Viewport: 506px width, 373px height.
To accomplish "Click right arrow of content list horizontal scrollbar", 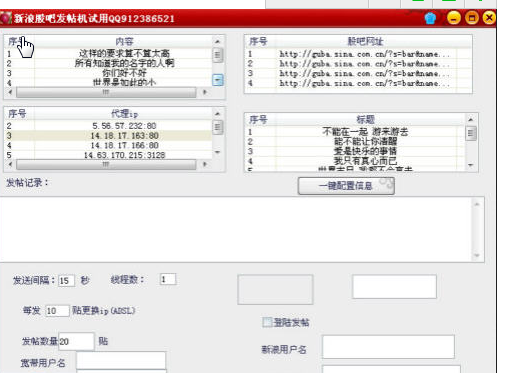I will coord(205,92).
